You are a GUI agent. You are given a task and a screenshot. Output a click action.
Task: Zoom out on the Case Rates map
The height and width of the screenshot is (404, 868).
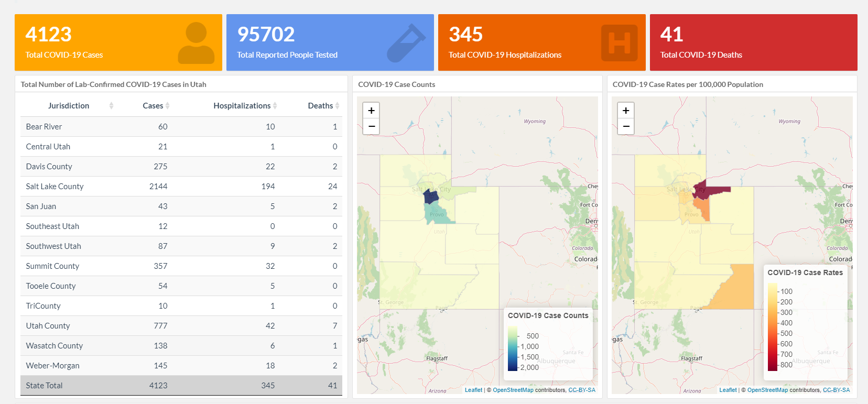(626, 126)
